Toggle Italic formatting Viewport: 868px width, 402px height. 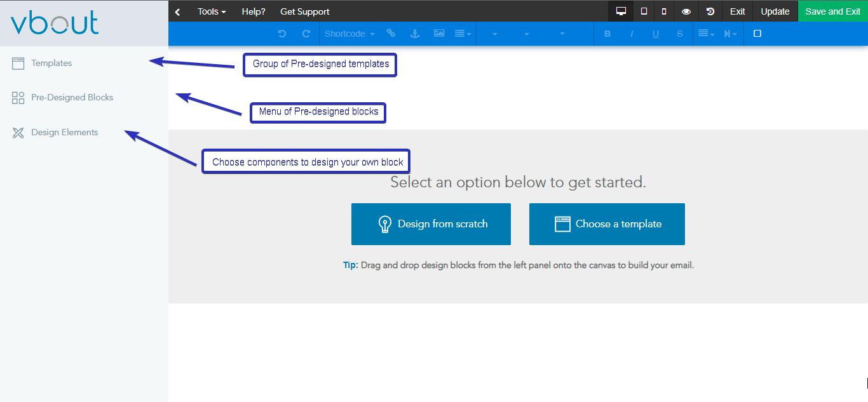pyautogui.click(x=632, y=34)
